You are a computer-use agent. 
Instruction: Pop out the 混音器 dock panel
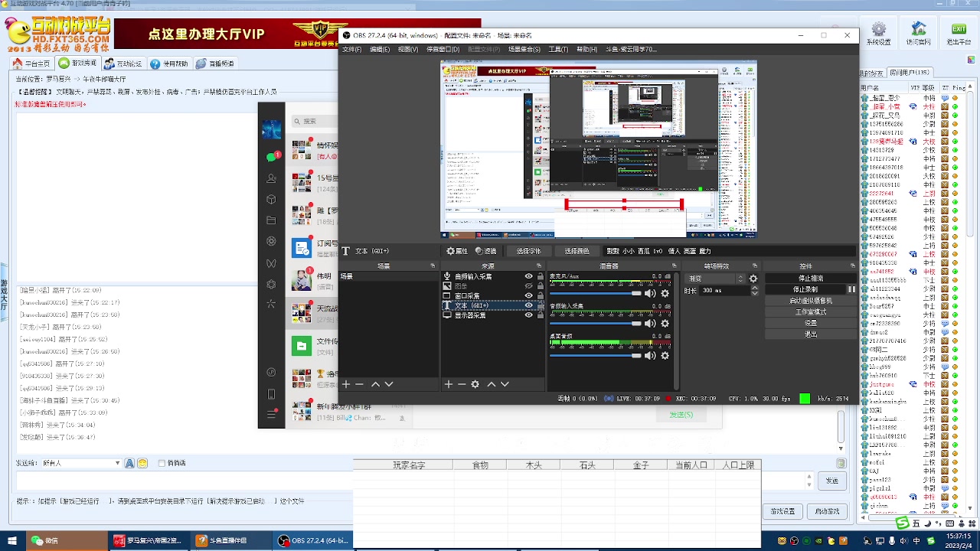click(x=676, y=266)
